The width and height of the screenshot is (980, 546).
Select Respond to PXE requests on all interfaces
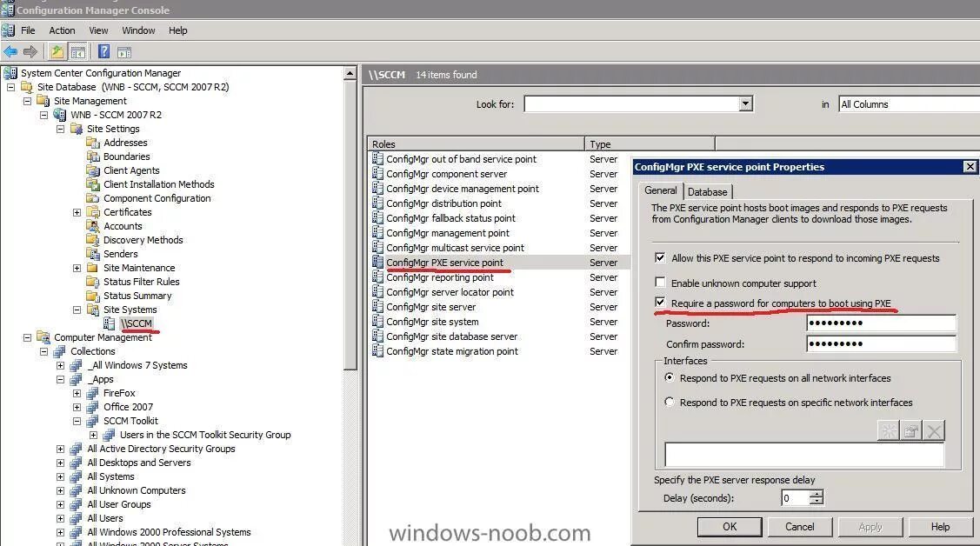point(670,377)
